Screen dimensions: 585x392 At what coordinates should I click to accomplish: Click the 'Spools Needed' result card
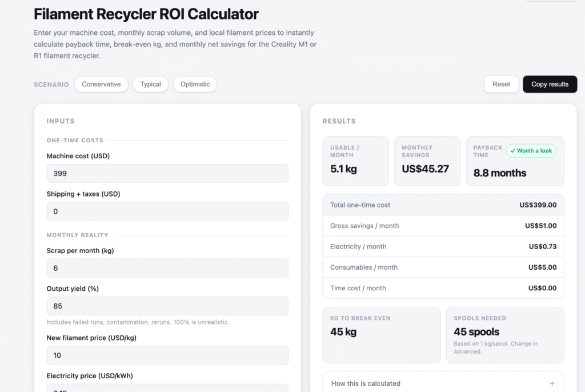click(x=504, y=335)
